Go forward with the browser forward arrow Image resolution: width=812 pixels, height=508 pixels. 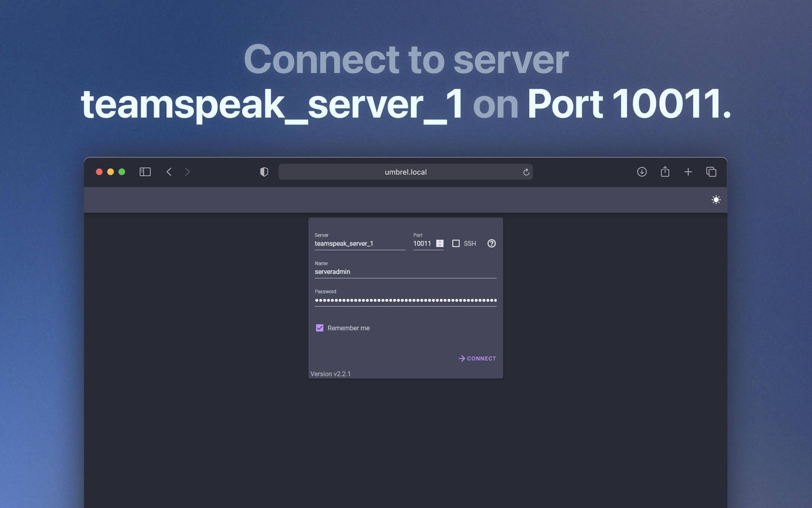(187, 172)
